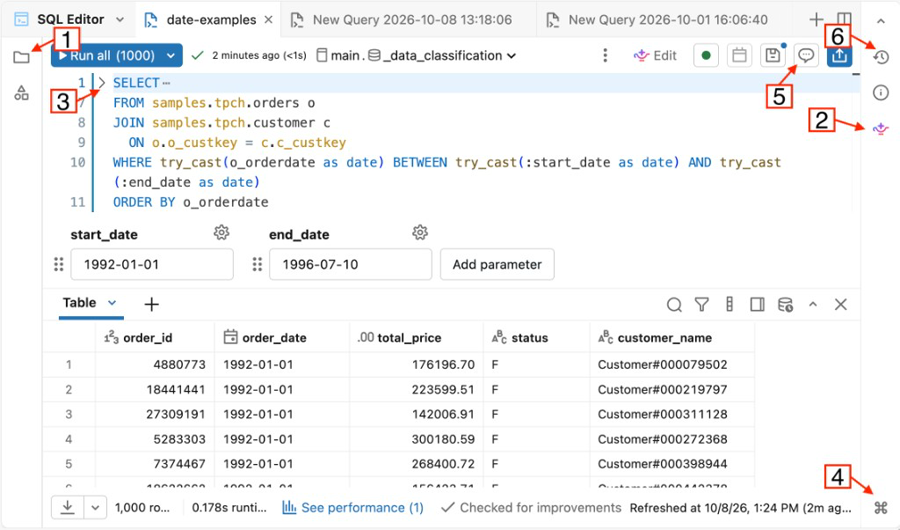
Task: Click the download results arrow icon
Action: pyautogui.click(x=68, y=508)
